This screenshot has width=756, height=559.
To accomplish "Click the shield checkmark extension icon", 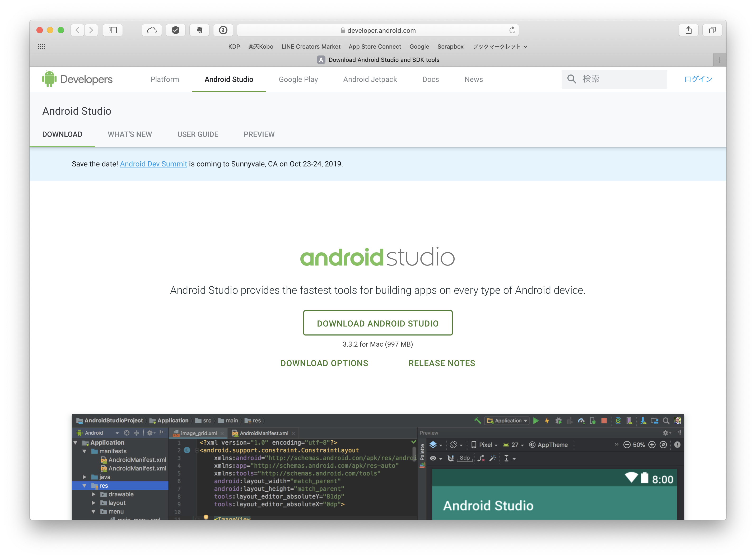I will point(176,30).
